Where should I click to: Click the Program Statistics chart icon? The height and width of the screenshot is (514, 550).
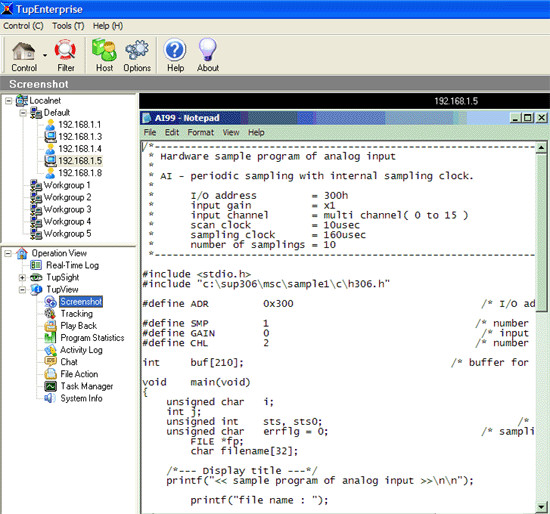(x=50, y=338)
